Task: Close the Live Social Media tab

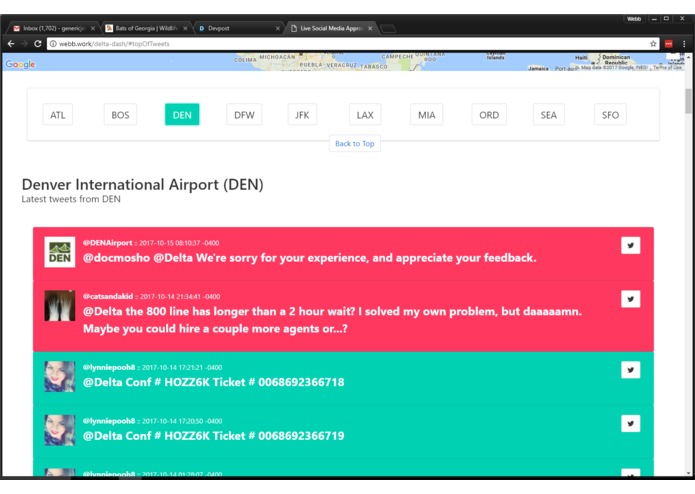Action: pos(370,28)
